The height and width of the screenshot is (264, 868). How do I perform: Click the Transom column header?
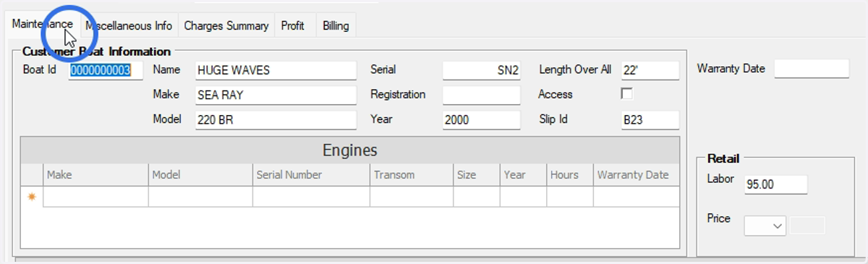[x=412, y=175]
